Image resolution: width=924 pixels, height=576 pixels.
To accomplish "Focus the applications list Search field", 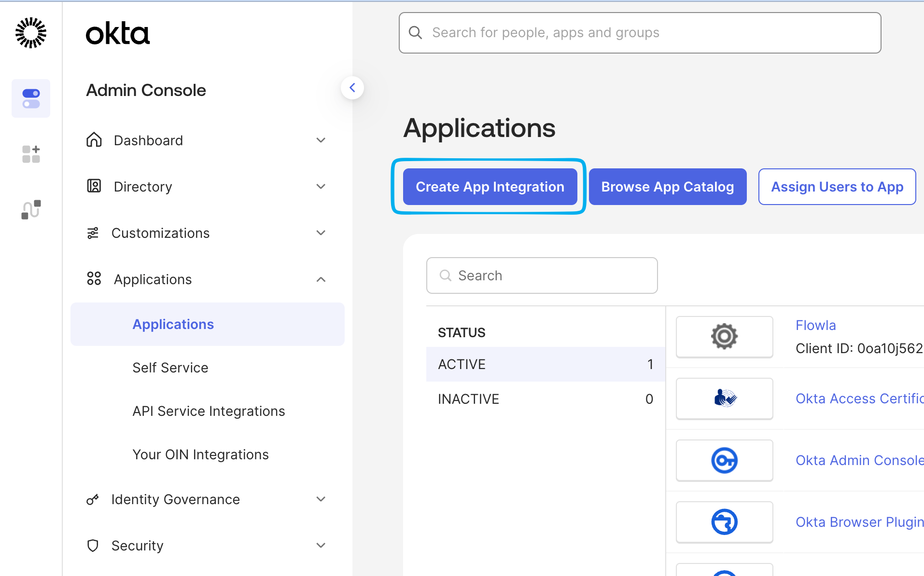I will pos(542,275).
